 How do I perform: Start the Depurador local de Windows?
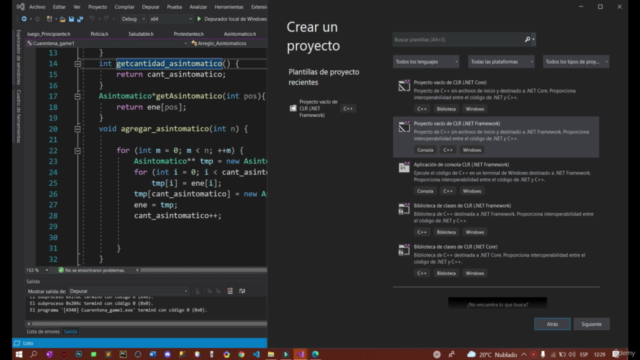(232, 19)
